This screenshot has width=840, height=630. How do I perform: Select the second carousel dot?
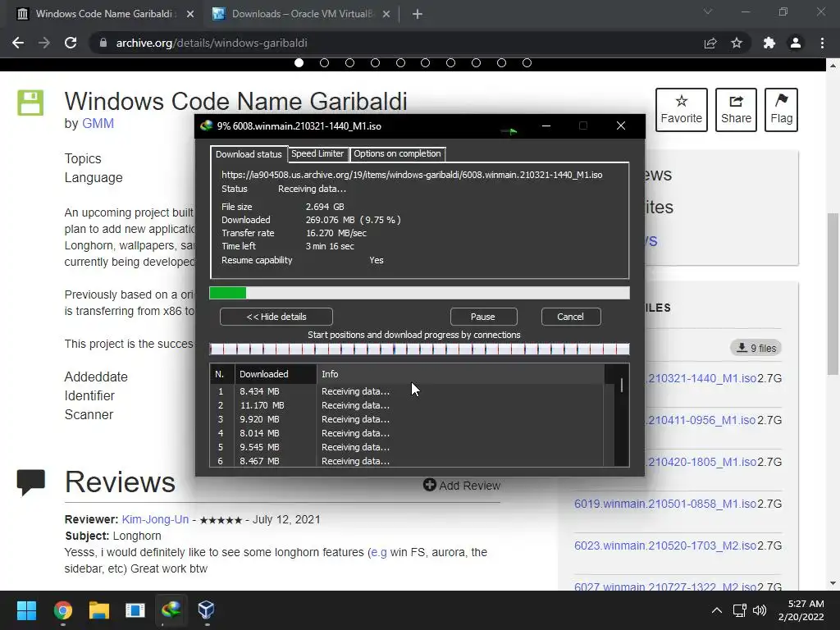(x=324, y=62)
